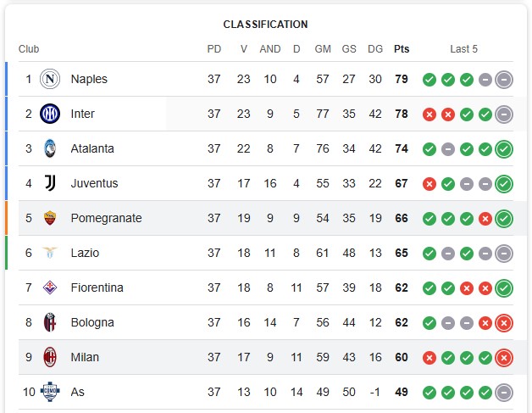532x413 pixels.
Task: Select the DG column header
Action: point(375,49)
